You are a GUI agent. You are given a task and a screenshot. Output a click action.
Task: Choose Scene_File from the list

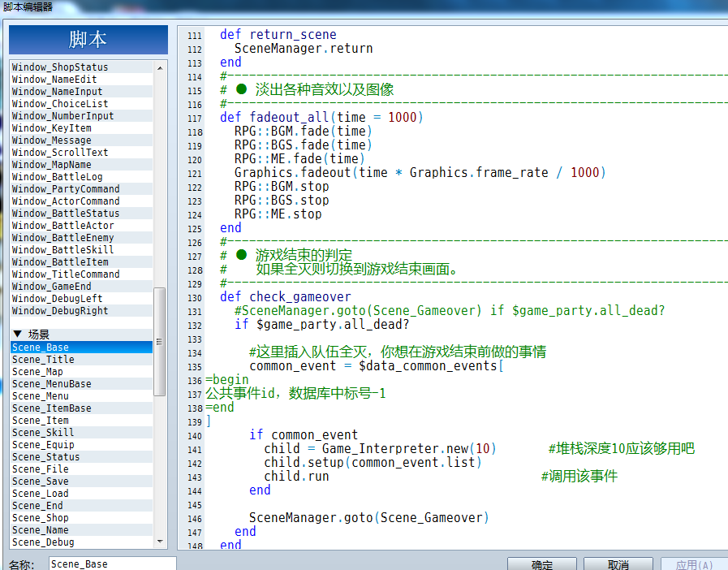click(x=81, y=469)
